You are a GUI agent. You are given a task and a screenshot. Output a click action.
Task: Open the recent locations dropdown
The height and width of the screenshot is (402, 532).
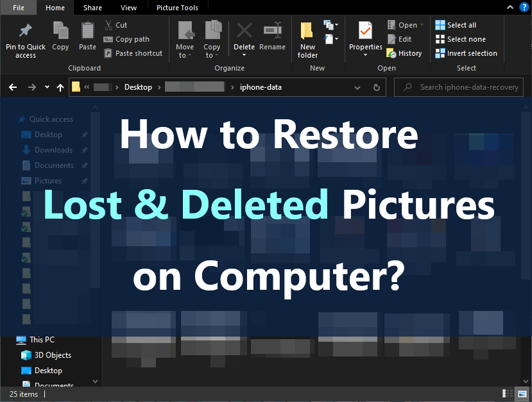[47, 87]
